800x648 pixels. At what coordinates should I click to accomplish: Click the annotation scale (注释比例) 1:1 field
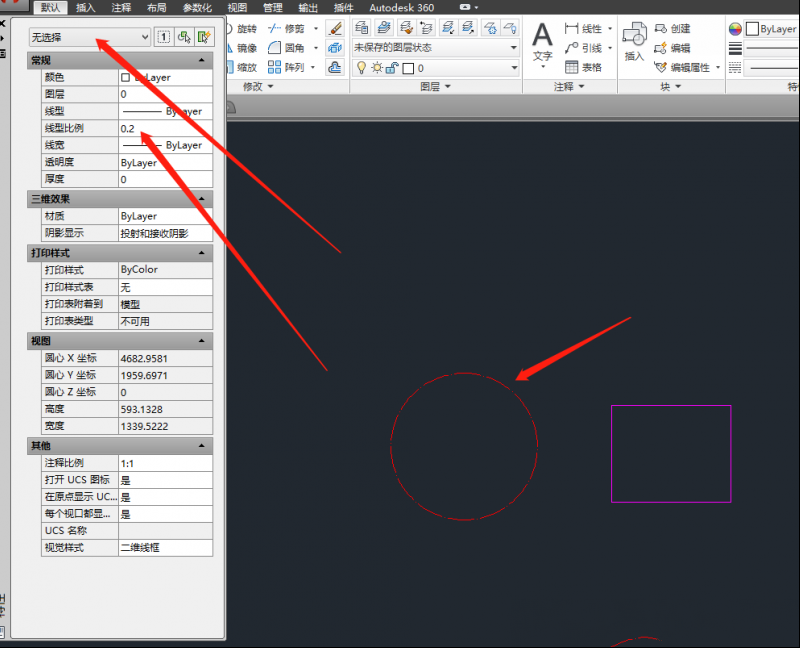[165, 463]
